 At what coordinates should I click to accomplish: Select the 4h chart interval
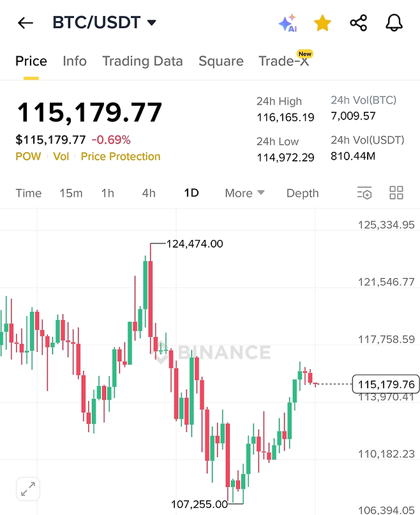click(149, 193)
